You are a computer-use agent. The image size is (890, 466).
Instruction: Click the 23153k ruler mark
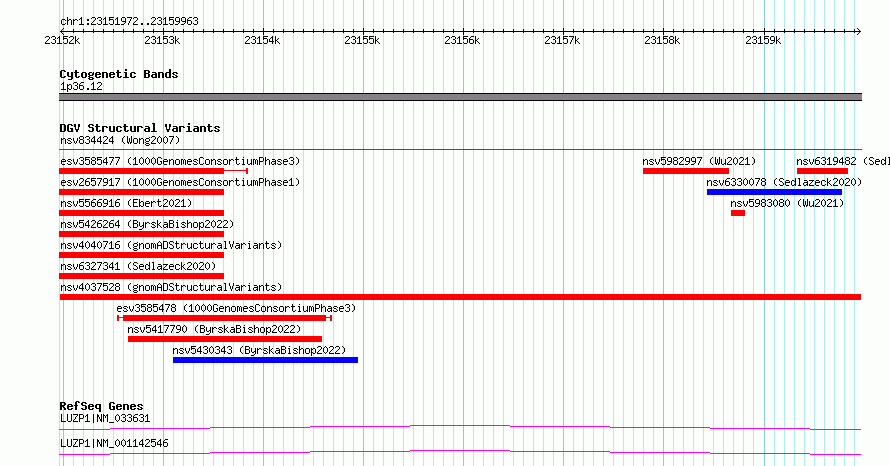point(162,40)
